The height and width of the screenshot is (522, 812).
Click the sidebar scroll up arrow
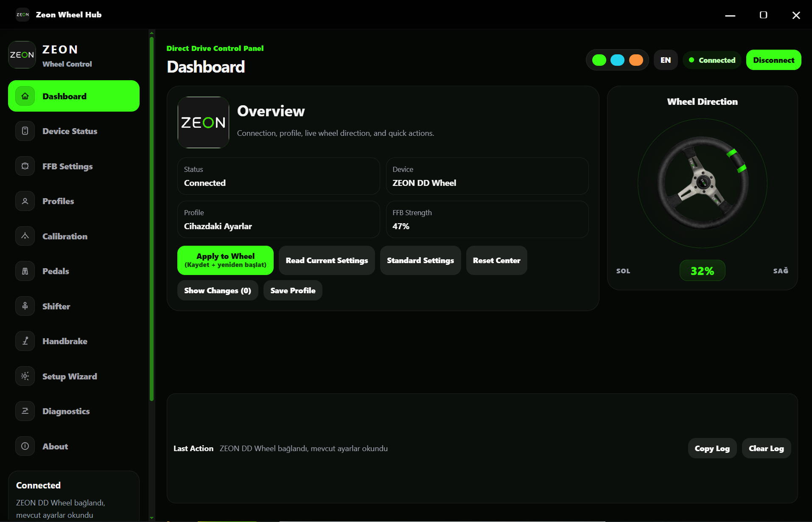point(151,32)
